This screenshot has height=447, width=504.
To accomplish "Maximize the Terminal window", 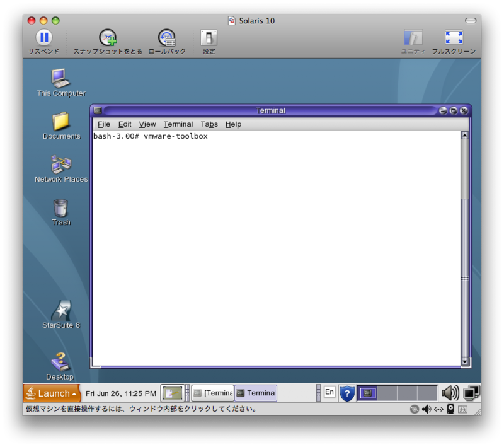I will pos(454,110).
